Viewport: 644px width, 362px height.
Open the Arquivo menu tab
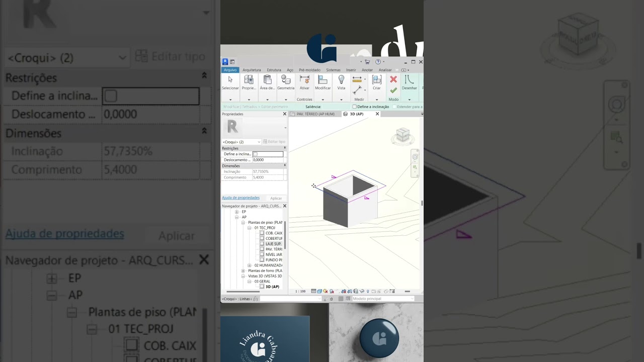click(x=230, y=70)
